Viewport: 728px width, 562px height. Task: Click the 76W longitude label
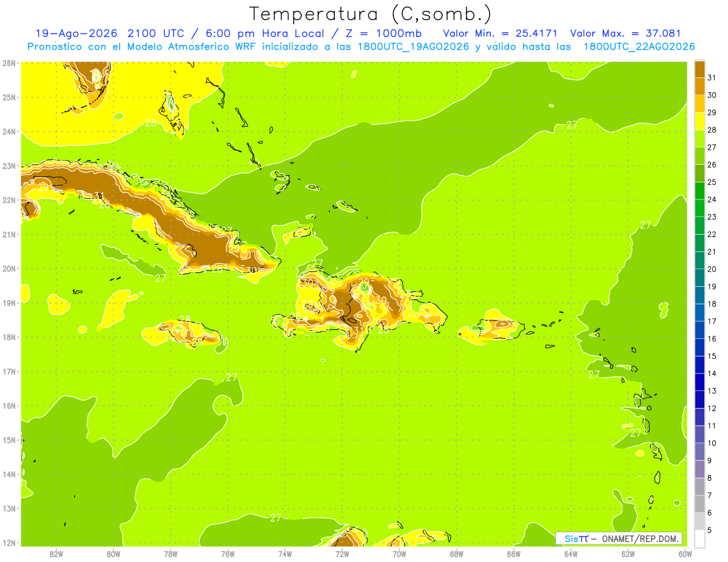click(x=228, y=553)
